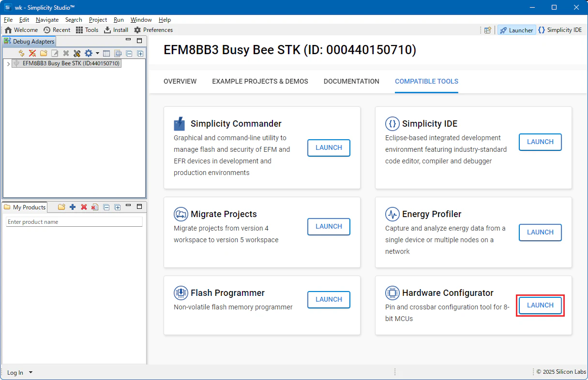Click the table list view icon in Debug Adapters
This screenshot has height=380, width=588.
tap(106, 53)
